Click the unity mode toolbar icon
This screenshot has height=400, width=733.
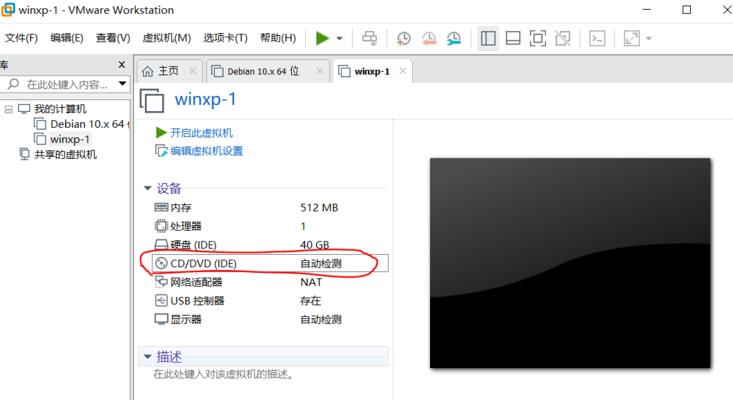click(563, 38)
